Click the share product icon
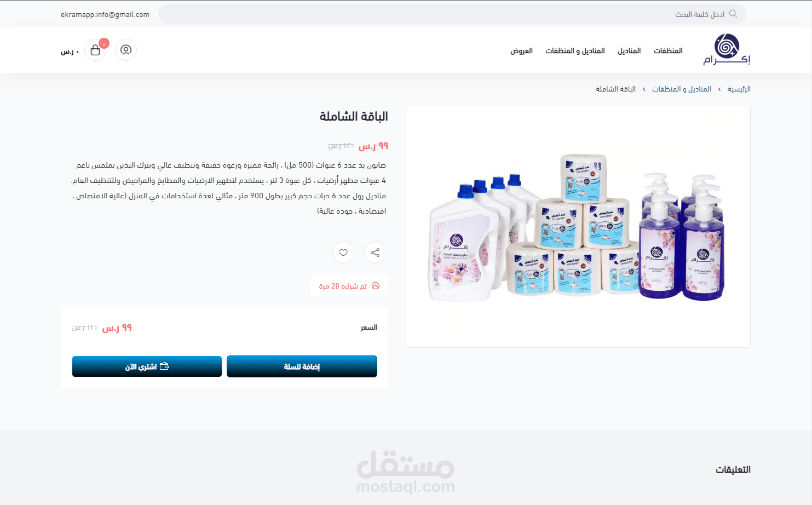 coord(375,253)
